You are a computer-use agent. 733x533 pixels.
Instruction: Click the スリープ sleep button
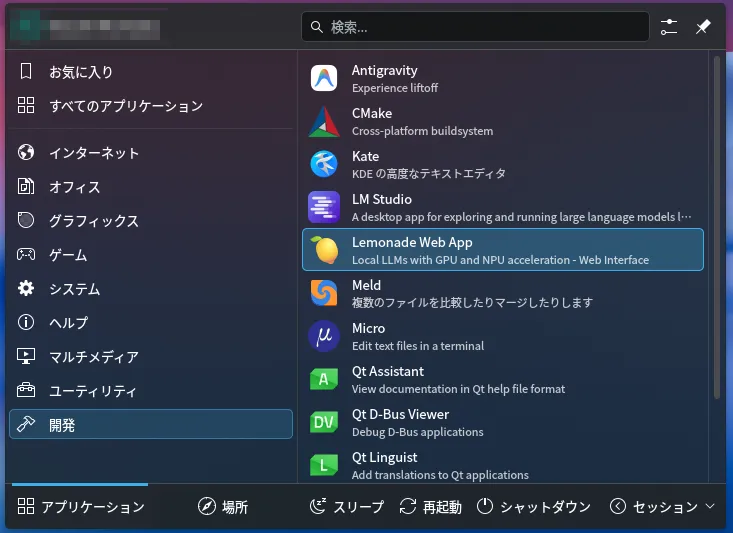click(x=347, y=506)
